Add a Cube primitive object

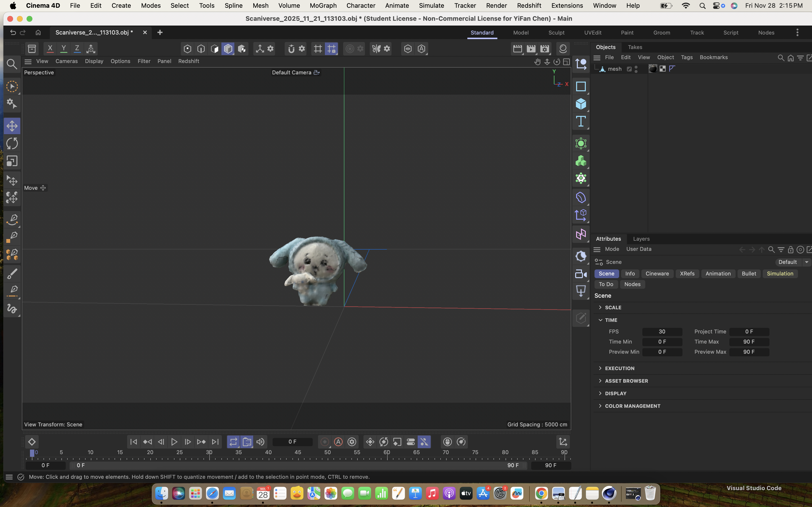pos(580,104)
